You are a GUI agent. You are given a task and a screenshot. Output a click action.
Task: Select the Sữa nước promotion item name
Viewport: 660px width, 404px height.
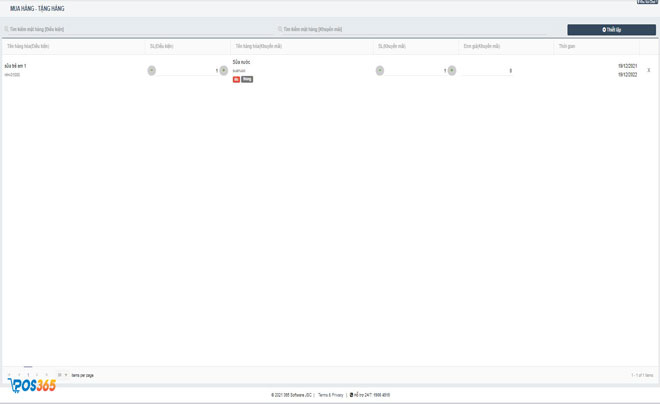[241, 62]
